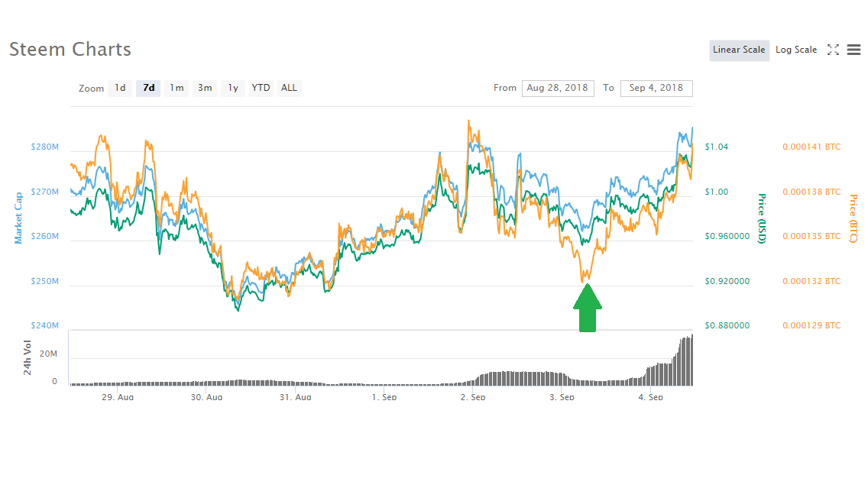Click the Market Cap axis title
Viewport: 868px width, 488px height.
[x=19, y=218]
